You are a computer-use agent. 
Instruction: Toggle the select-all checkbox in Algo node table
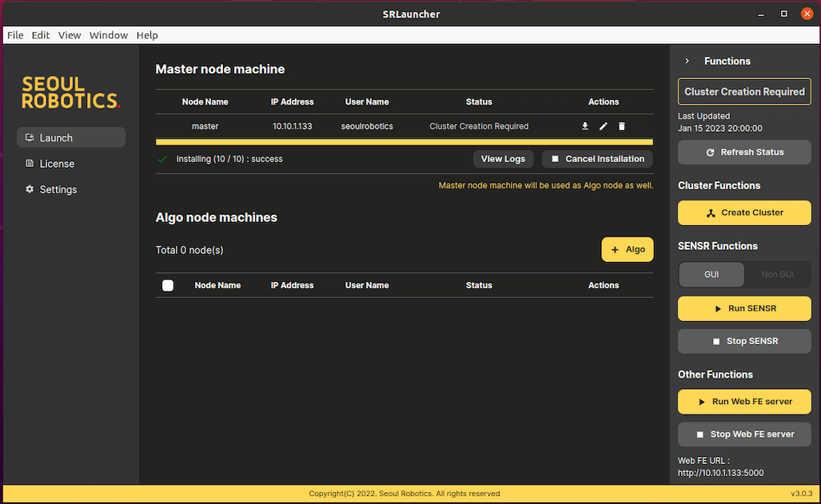tap(168, 285)
